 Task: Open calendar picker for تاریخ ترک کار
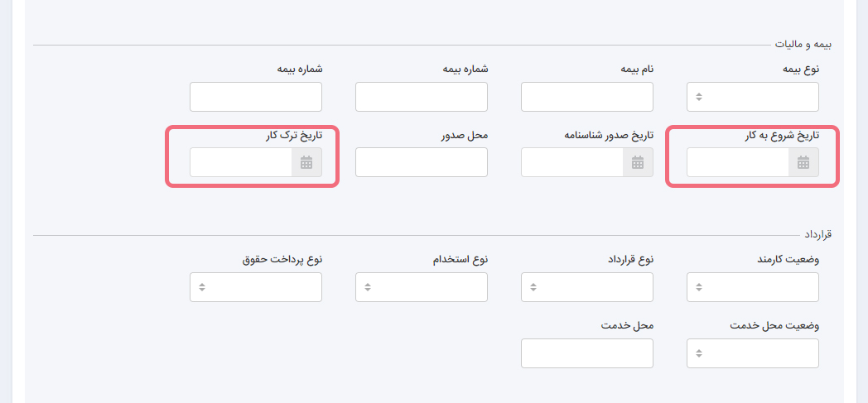[306, 163]
